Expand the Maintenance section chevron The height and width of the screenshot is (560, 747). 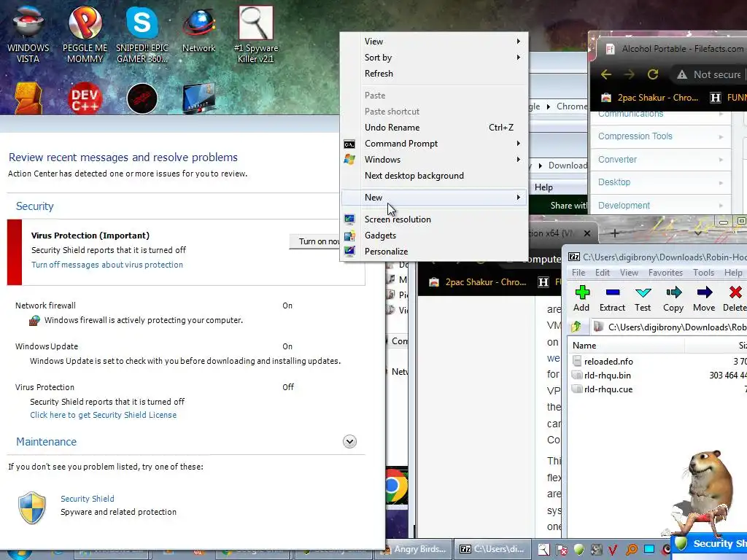349,441
